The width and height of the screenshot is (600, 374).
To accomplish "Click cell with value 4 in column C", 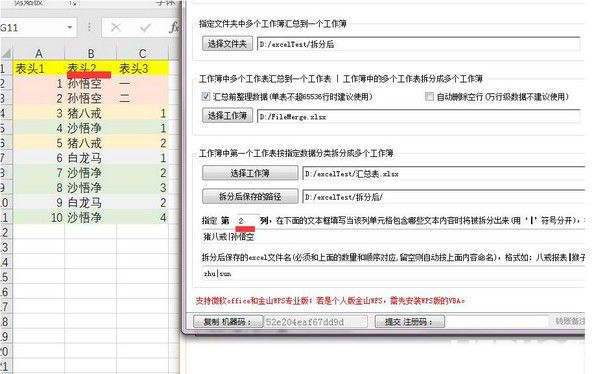I will coord(142,218).
